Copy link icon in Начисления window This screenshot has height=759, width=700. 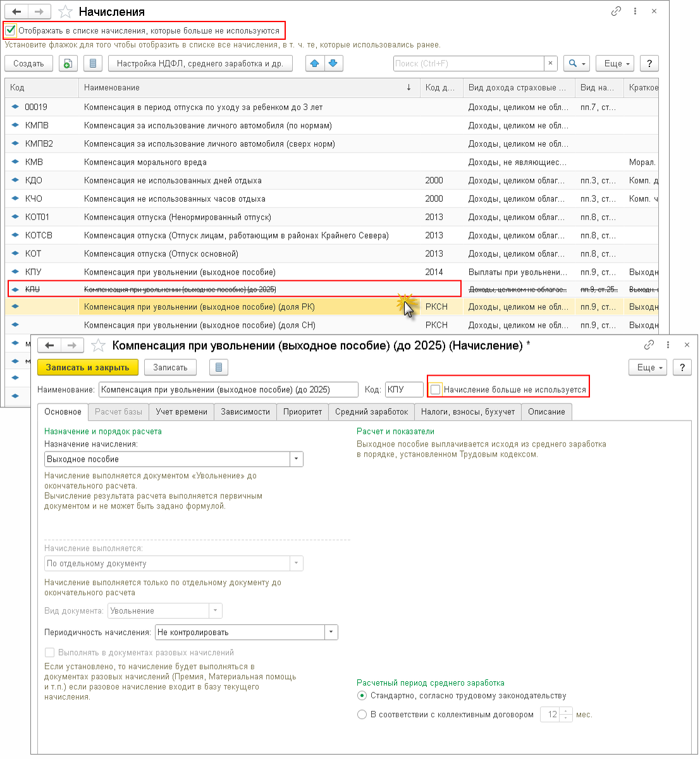616,11
